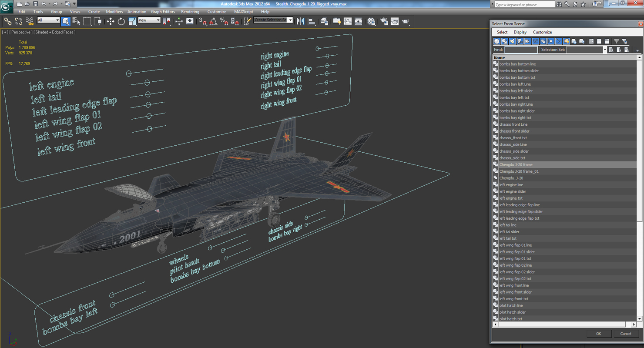Click Select Invert icon in Select From Scene
This screenshot has height=348, width=644.
point(607,41)
